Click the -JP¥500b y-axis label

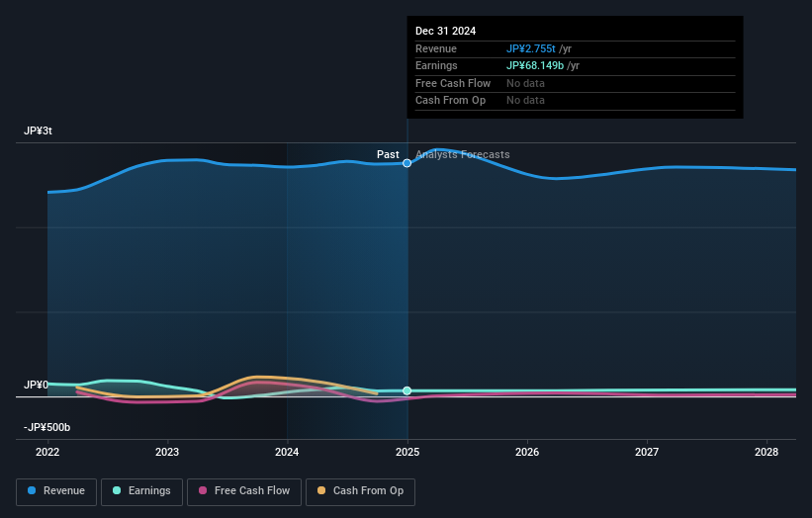46,427
